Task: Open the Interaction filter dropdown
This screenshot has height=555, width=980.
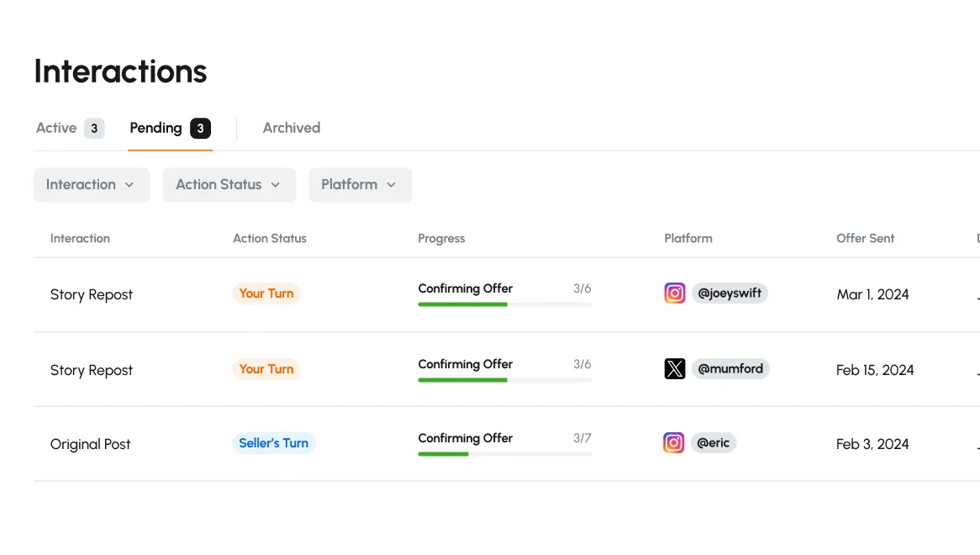Action: click(92, 185)
